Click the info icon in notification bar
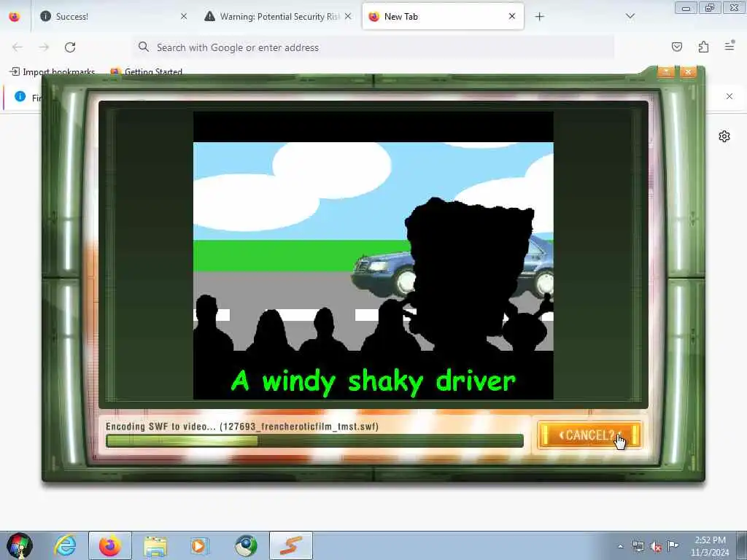 point(20,96)
